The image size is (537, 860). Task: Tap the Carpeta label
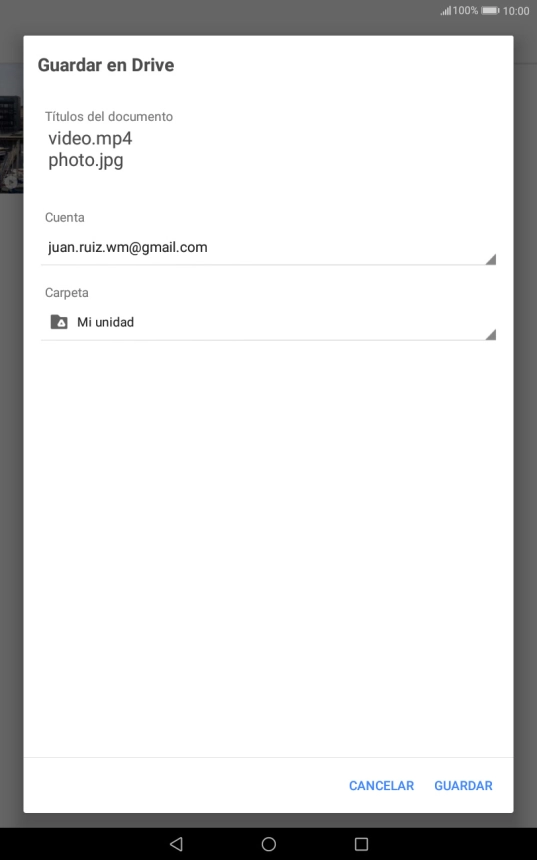66,292
